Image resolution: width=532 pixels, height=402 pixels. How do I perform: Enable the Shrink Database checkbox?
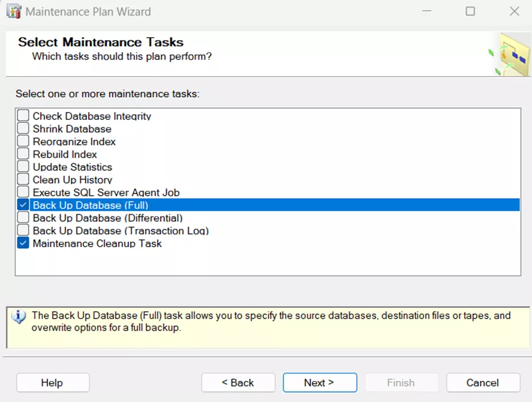tap(23, 128)
